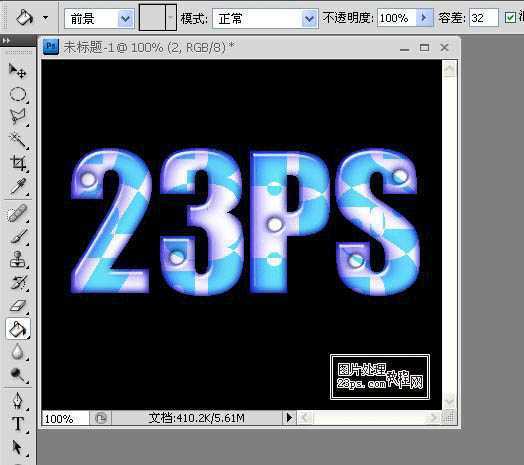Viewport: 524px width, 465px height.
Task: Click the Ps document icon in title bar
Action: (x=51, y=47)
